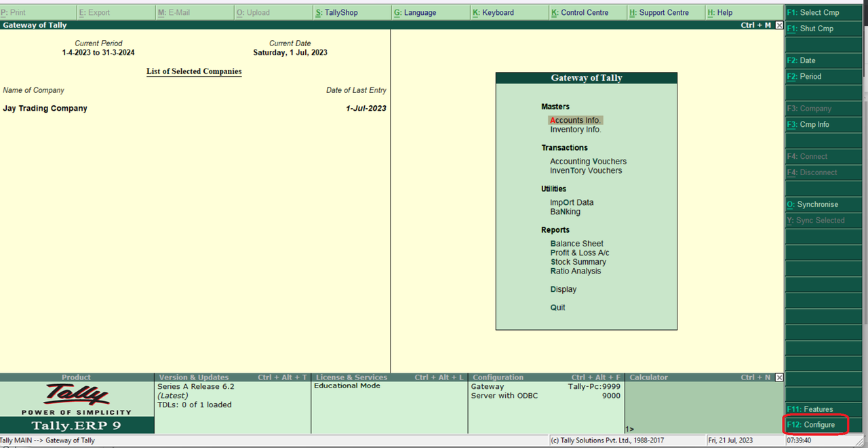Click Gateway Tally-Pc:9999 row
The image size is (868, 448).
click(x=546, y=386)
